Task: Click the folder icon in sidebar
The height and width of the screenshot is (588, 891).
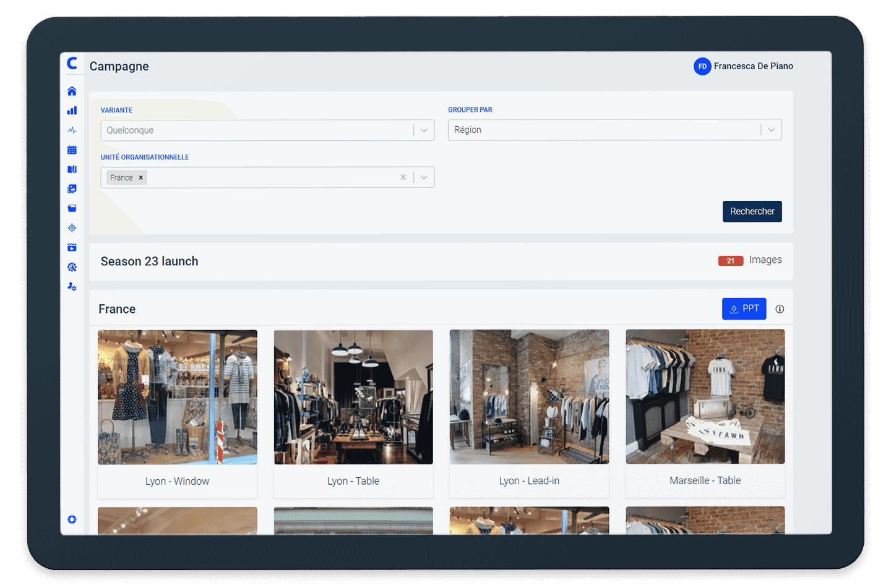Action: pos(72,208)
